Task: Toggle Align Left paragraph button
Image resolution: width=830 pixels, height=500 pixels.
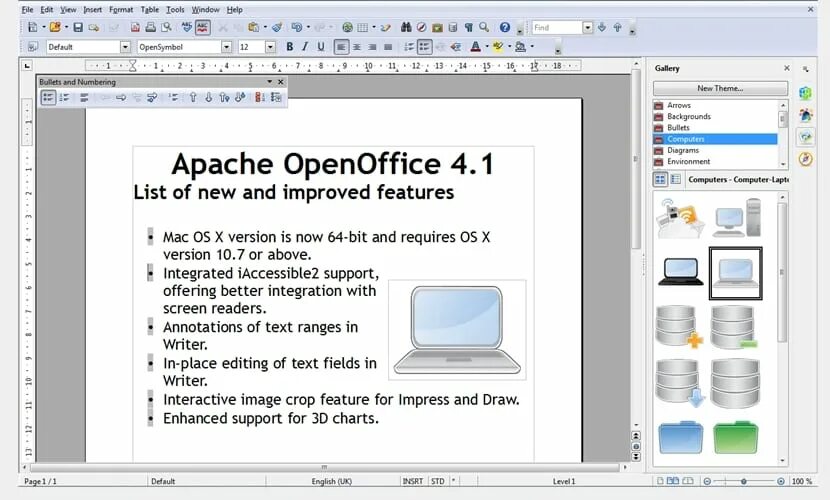Action: click(x=341, y=47)
